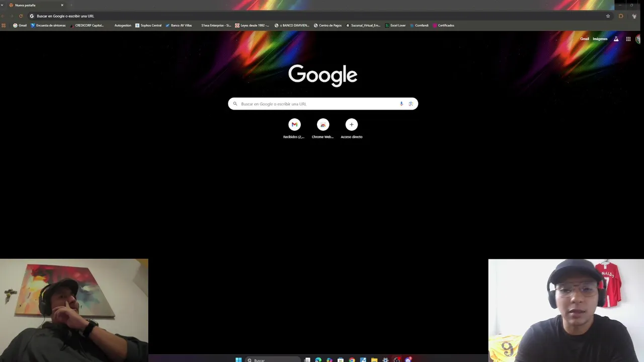Image resolution: width=644 pixels, height=362 pixels.
Task: Go back to the previous page
Action: [4, 16]
